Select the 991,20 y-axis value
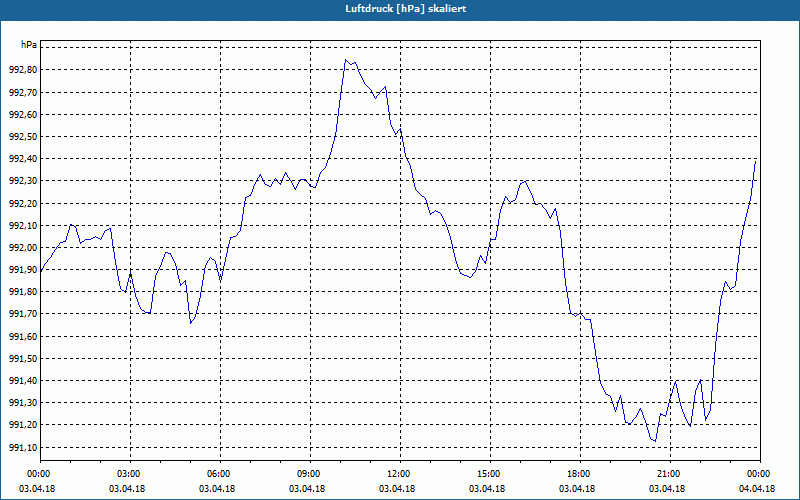The height and width of the screenshot is (500, 800). tap(23, 425)
